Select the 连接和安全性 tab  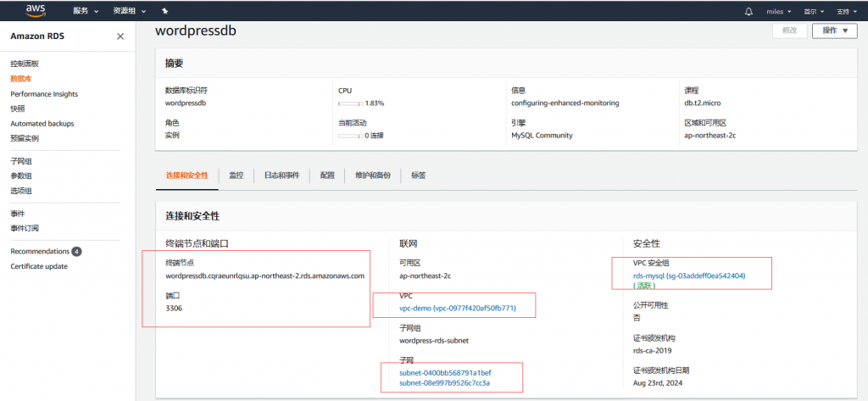pyautogui.click(x=186, y=175)
